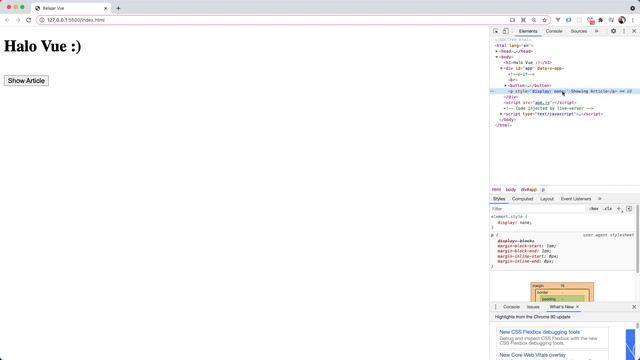Open a new browser tab with the plus icon

118,8
